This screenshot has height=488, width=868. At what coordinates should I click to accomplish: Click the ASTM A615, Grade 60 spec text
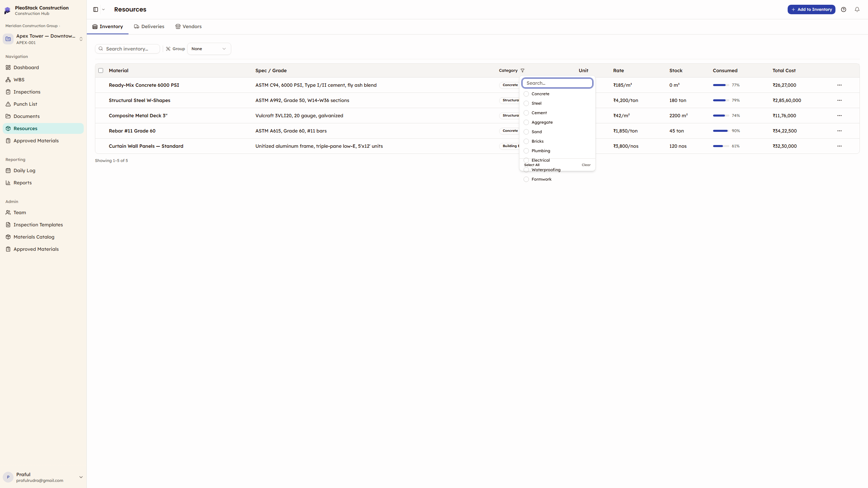click(x=291, y=131)
